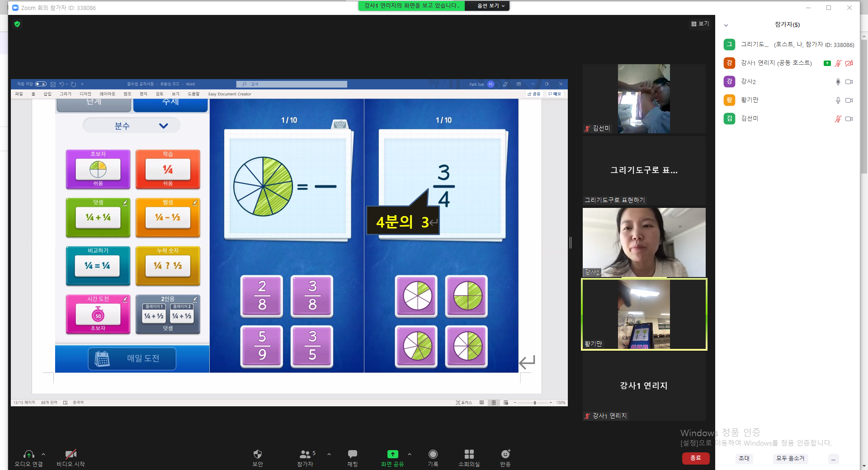Click the Mute All button
This screenshot has height=470, width=868.
click(x=790, y=458)
